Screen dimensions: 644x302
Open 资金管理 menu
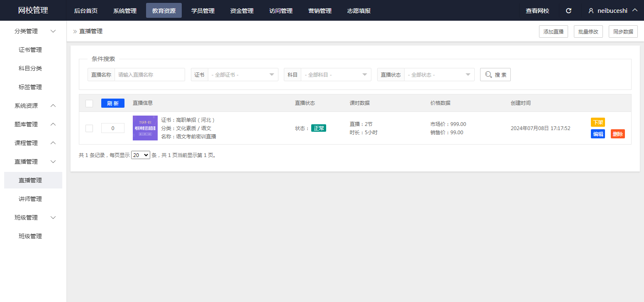tap(242, 11)
